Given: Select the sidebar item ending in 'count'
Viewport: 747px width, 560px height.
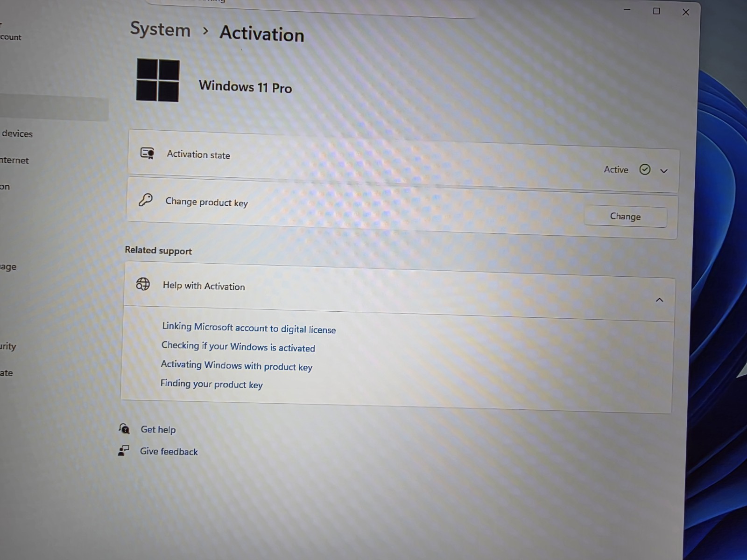Looking at the screenshot, I should coord(11,37).
